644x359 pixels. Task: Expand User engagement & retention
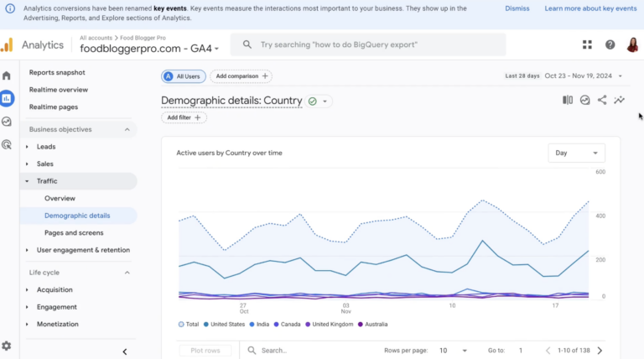tap(27, 250)
